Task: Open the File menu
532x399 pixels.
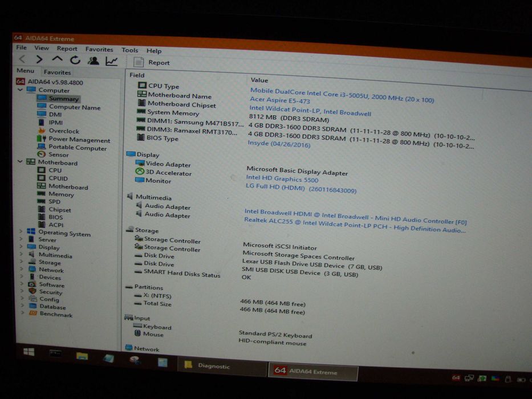Action: tap(21, 47)
